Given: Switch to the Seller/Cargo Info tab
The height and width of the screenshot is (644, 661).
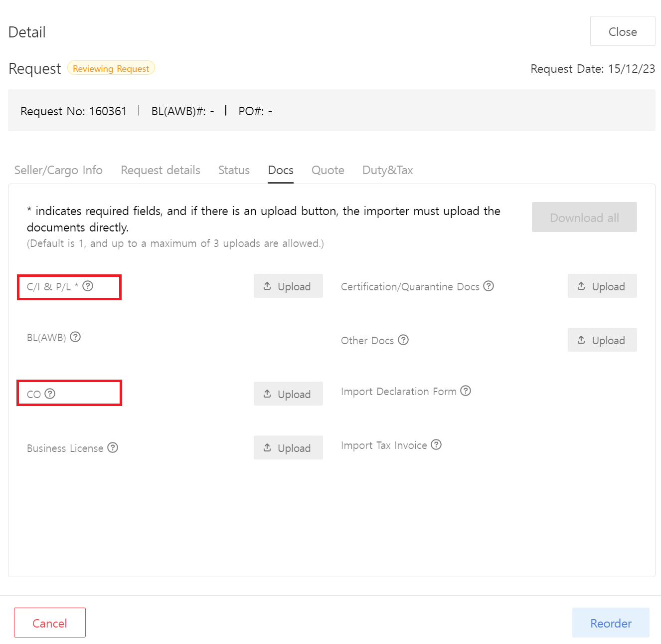Looking at the screenshot, I should click(x=58, y=170).
